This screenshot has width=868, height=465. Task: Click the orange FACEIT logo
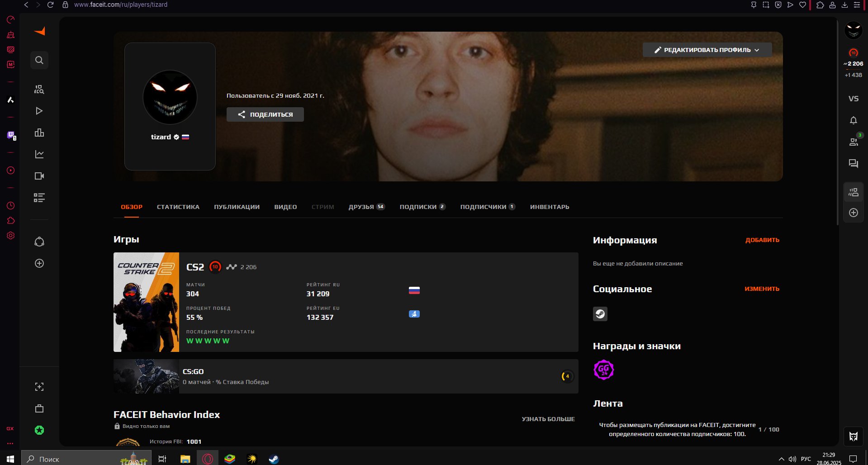[40, 31]
